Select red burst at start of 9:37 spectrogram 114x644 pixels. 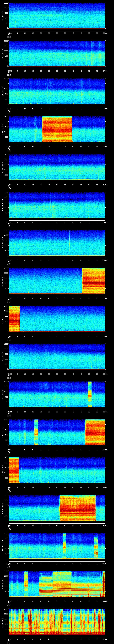(14, 470)
